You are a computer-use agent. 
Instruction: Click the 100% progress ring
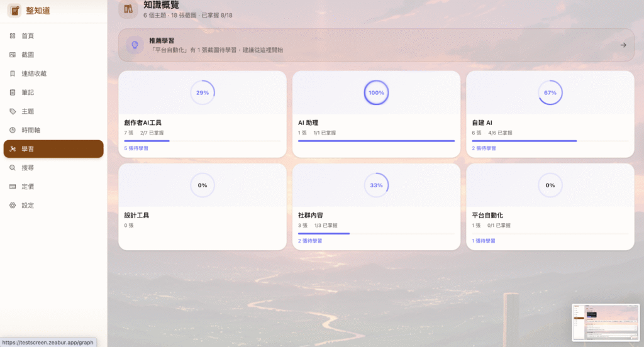coord(376,92)
